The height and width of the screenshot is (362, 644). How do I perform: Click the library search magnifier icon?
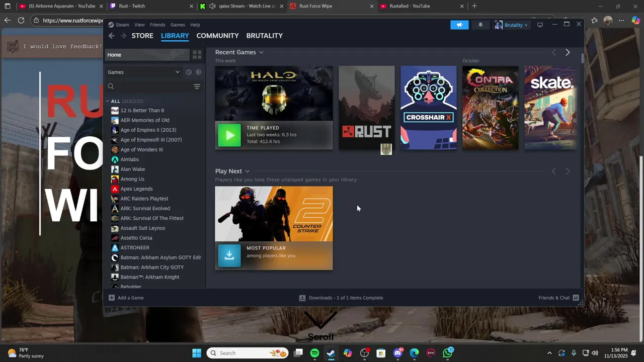(x=111, y=86)
